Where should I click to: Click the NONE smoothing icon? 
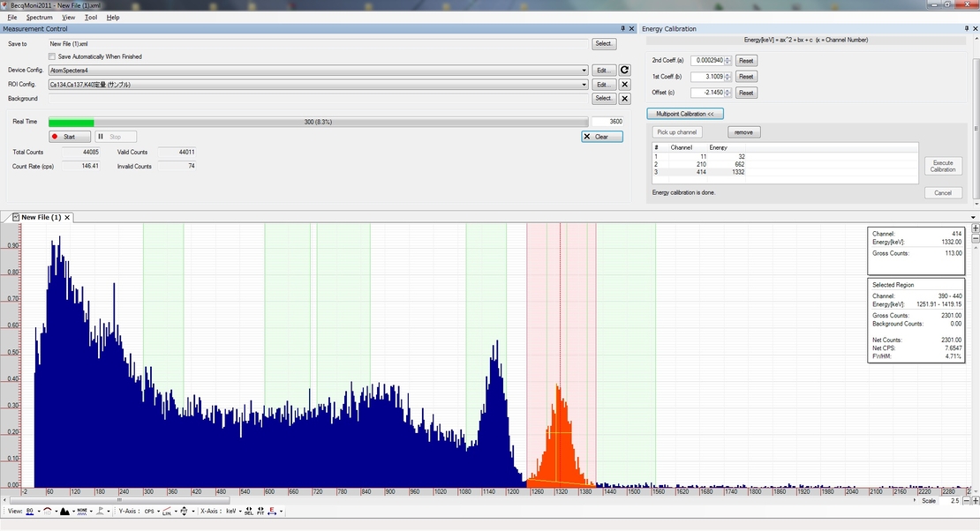82,511
